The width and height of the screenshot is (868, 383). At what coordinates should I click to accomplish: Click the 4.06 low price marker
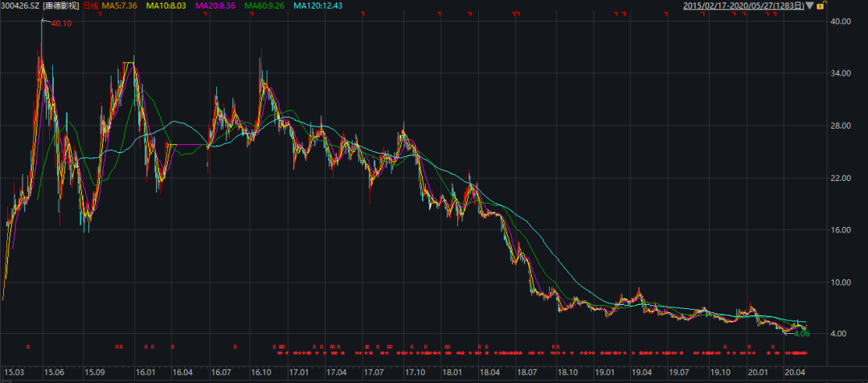[x=800, y=332]
